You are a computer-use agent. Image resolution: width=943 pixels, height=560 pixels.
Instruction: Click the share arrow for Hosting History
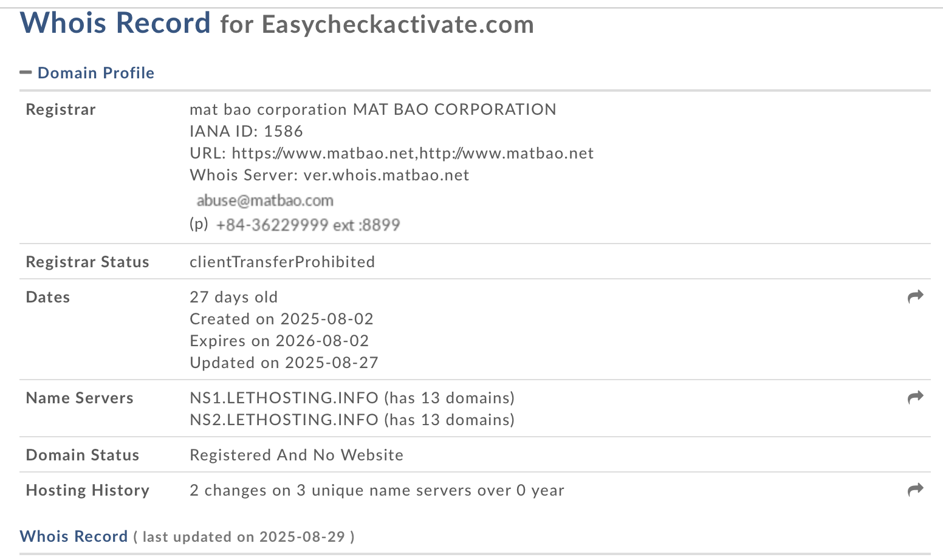click(915, 490)
